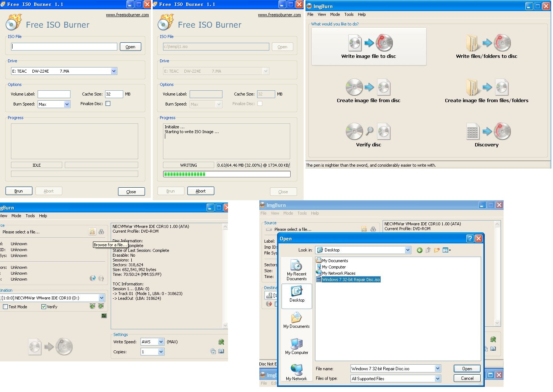Click Close button in idle Free ISO Burner
This screenshot has height=392, width=553.
pos(131,192)
